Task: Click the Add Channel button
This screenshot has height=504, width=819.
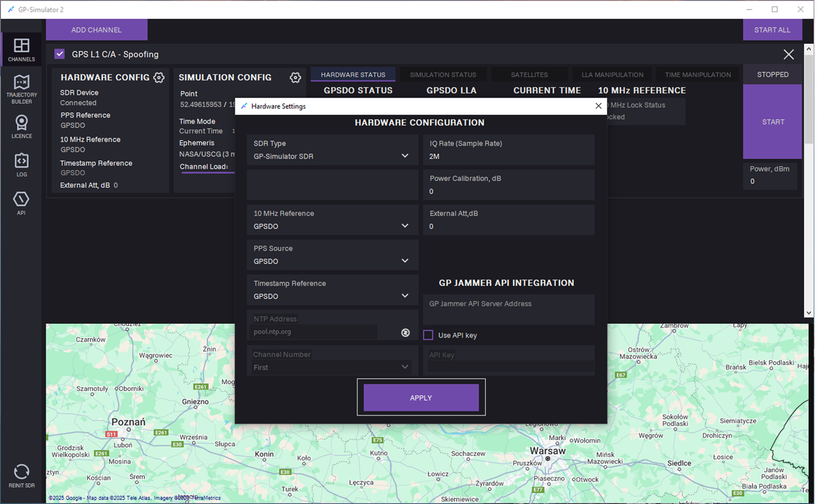Action: [x=97, y=30]
